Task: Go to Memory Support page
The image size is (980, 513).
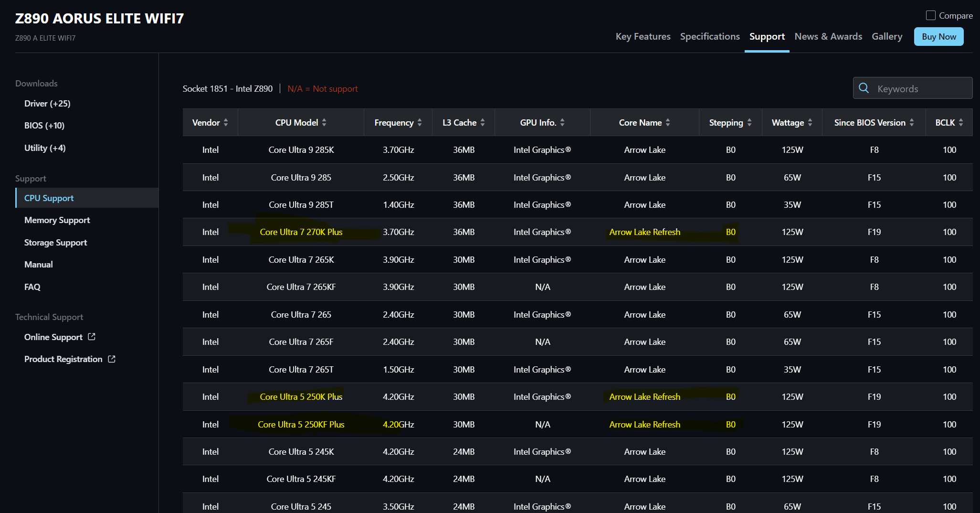Action: [x=57, y=220]
